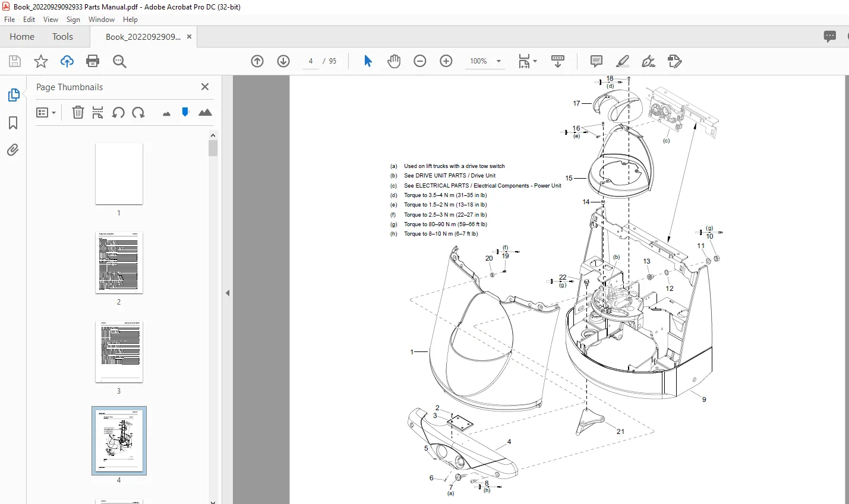Open the Help menu
Screen dimensions: 849x504
[130, 20]
